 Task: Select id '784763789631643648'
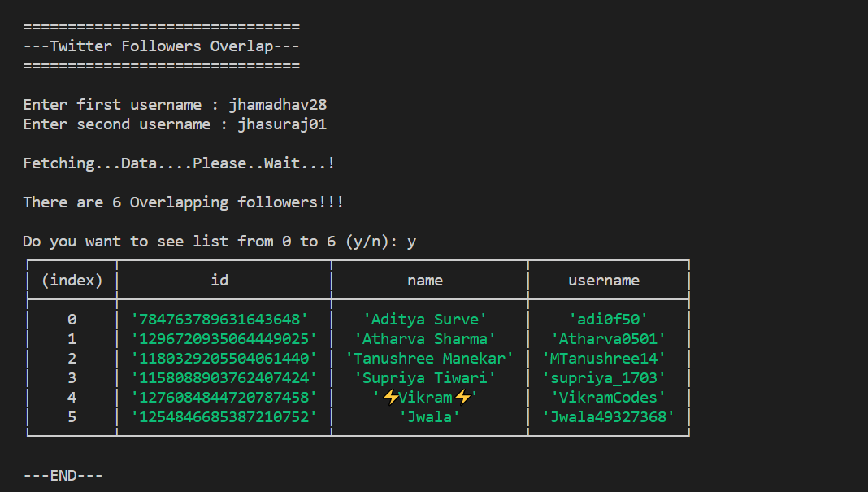[x=219, y=319]
